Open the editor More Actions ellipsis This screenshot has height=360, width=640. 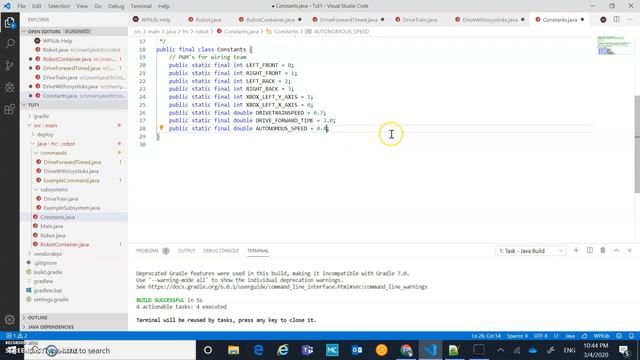tap(630, 19)
